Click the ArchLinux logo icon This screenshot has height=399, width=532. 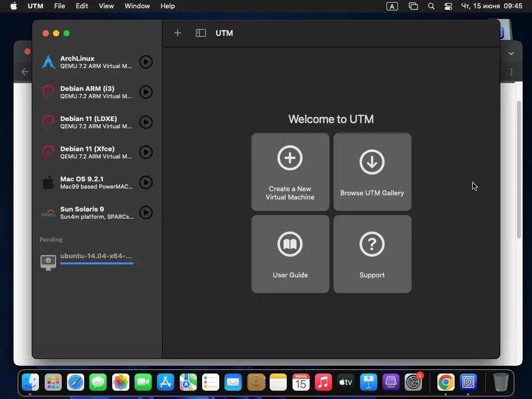point(48,62)
